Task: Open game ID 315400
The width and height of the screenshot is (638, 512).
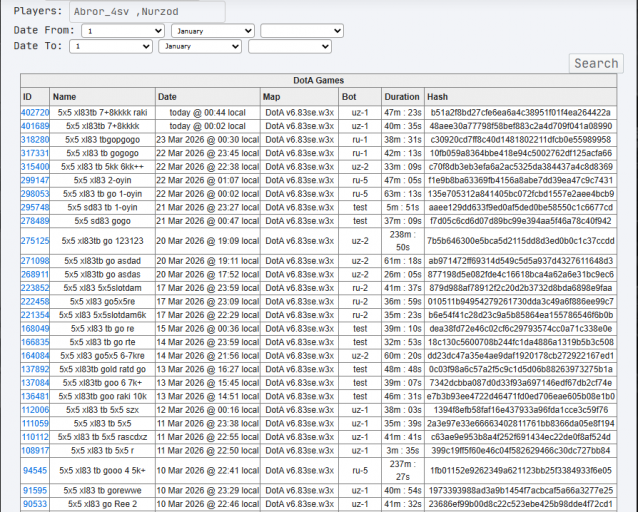Action: point(35,167)
